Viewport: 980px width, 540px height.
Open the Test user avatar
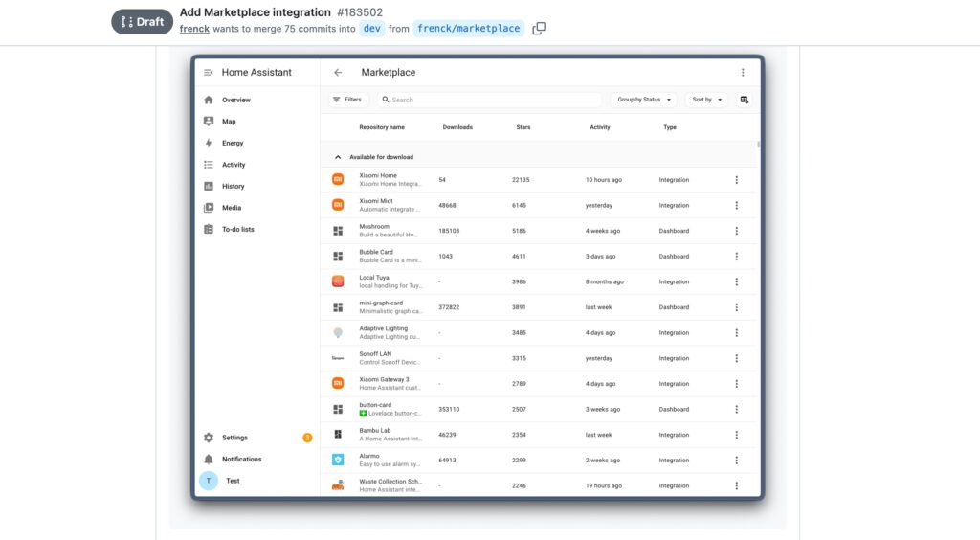coord(209,481)
